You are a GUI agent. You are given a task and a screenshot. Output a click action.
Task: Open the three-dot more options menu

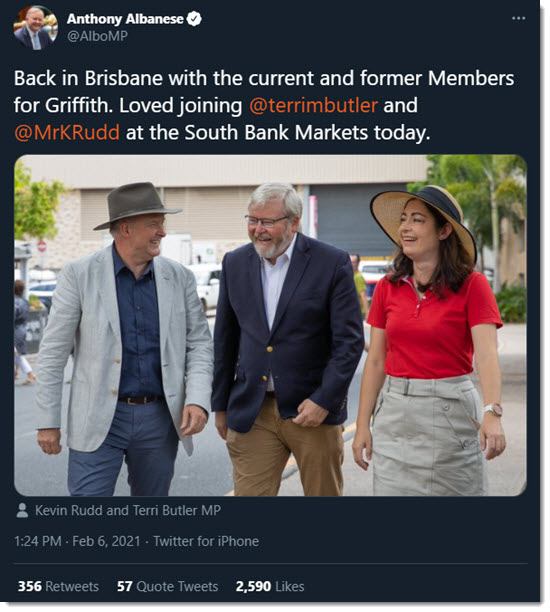pos(518,18)
